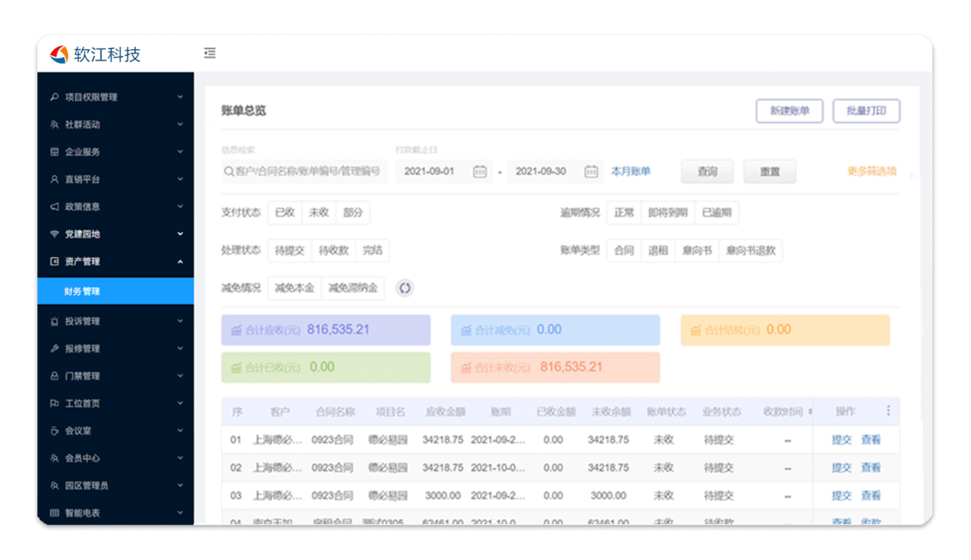Select the 待收款 processing status filter
971x560 pixels.
click(334, 251)
